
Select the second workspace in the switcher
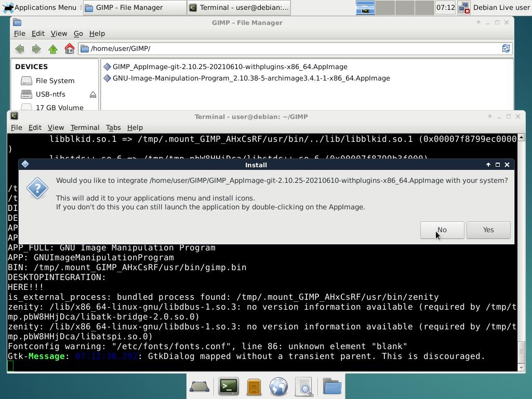point(385,7)
